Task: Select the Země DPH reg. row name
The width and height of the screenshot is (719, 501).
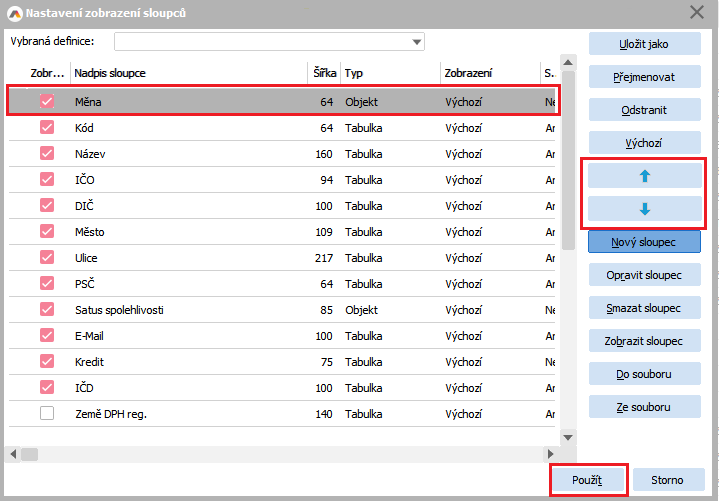Action: point(111,414)
